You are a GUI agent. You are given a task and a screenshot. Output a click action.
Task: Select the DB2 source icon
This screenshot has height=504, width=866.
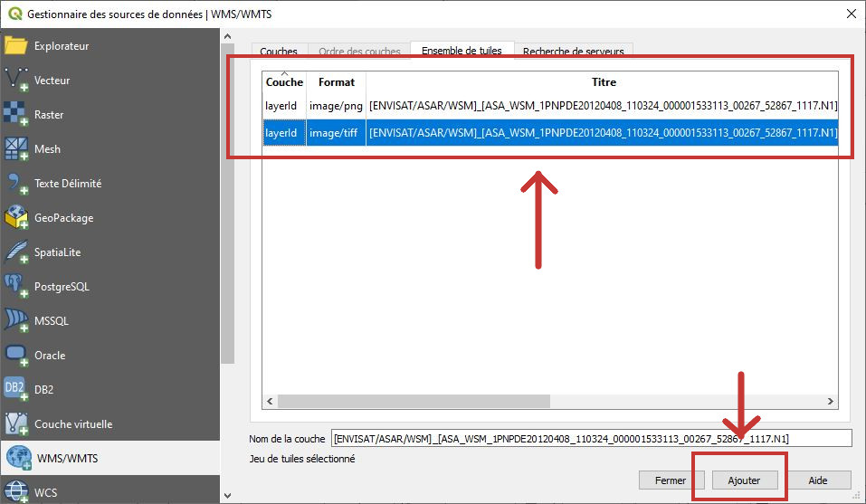click(16, 389)
